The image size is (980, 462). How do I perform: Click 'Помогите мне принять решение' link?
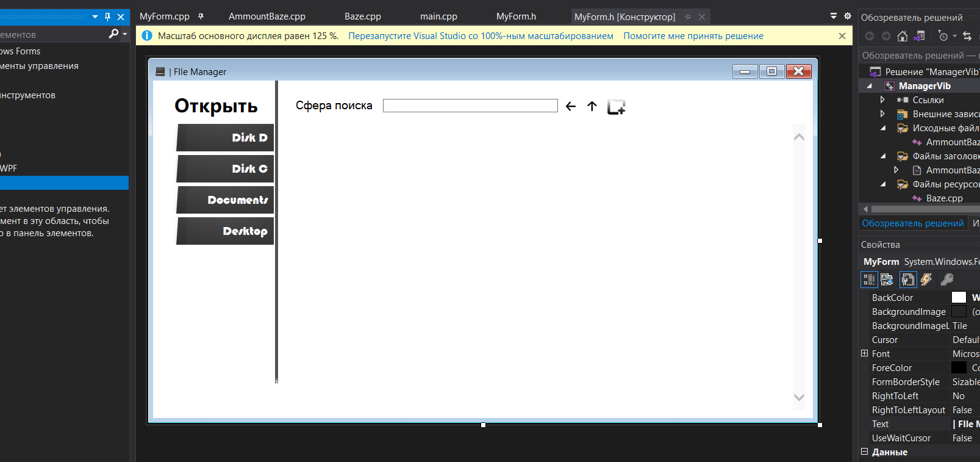point(693,36)
